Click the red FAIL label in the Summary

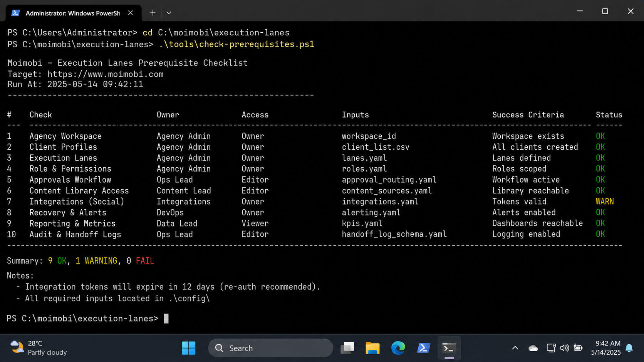pos(145,261)
